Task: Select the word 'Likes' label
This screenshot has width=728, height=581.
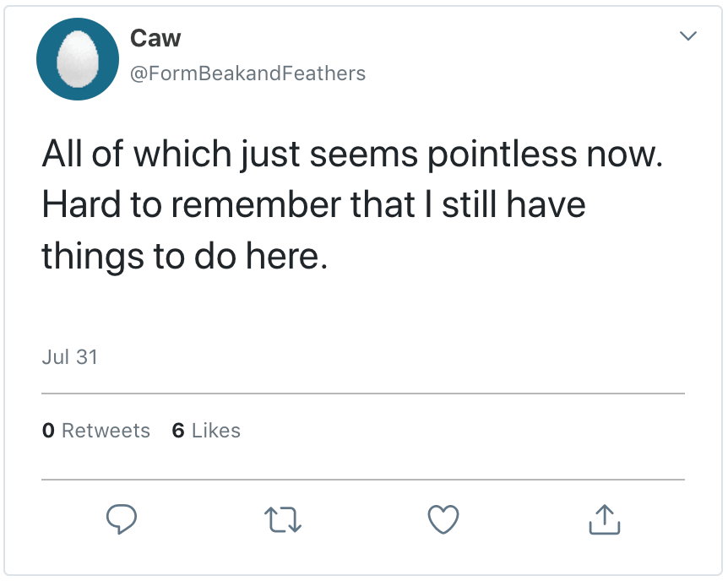Action: click(216, 431)
